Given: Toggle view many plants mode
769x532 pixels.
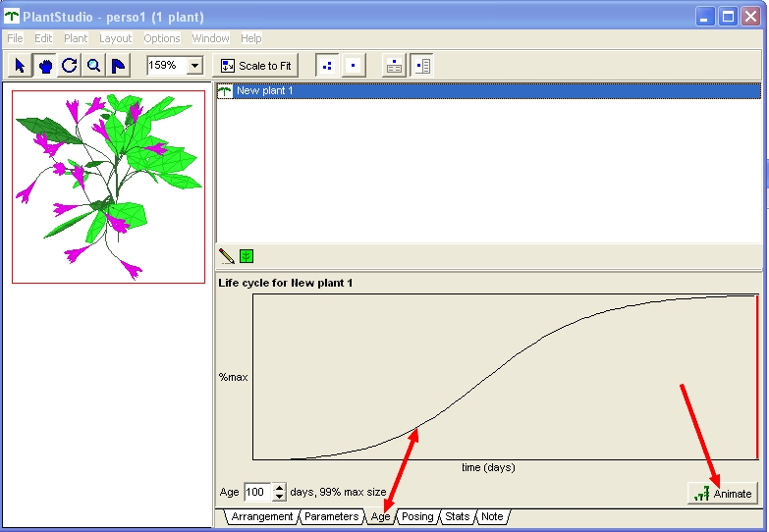Looking at the screenshot, I should [x=327, y=65].
